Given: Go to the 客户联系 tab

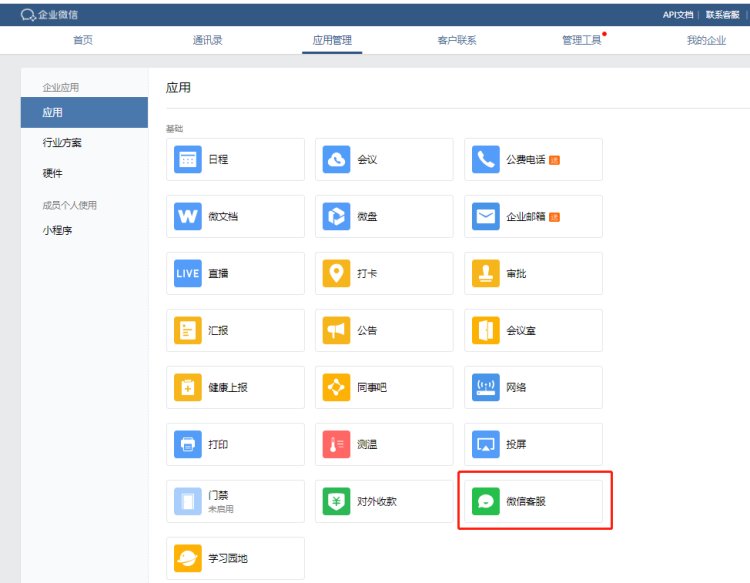Looking at the screenshot, I should tap(456, 40).
